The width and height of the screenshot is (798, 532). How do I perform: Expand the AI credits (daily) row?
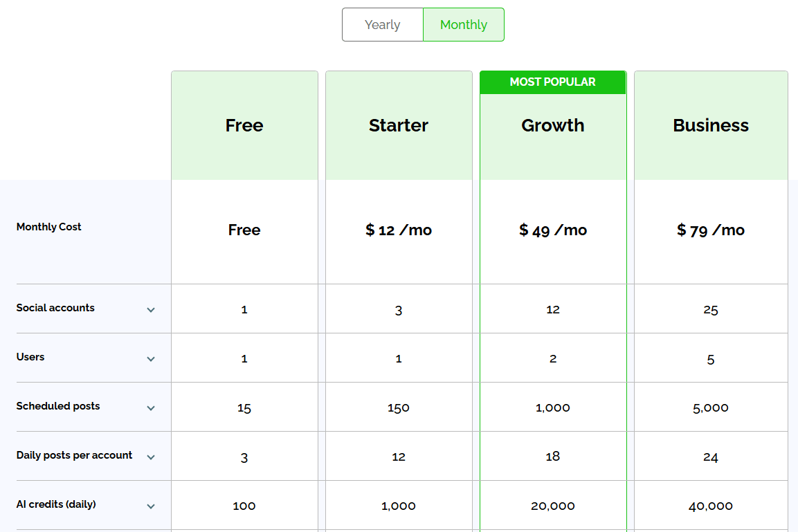(151, 506)
